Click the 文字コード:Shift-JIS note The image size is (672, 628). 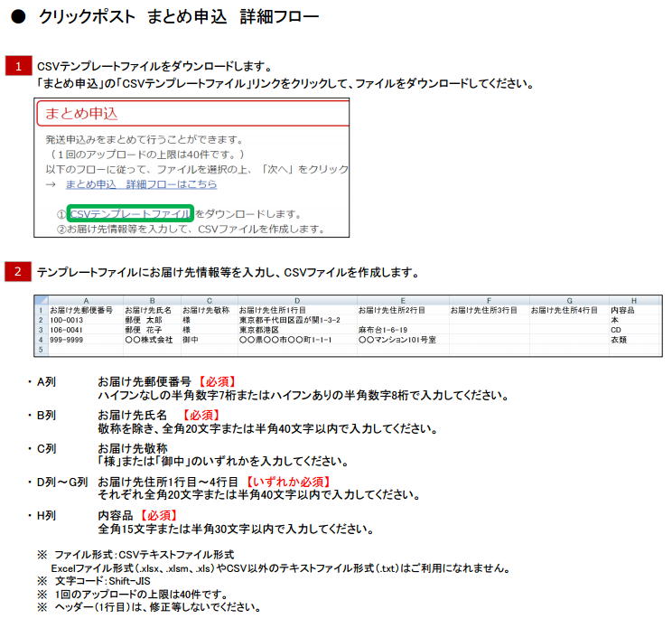[102, 581]
